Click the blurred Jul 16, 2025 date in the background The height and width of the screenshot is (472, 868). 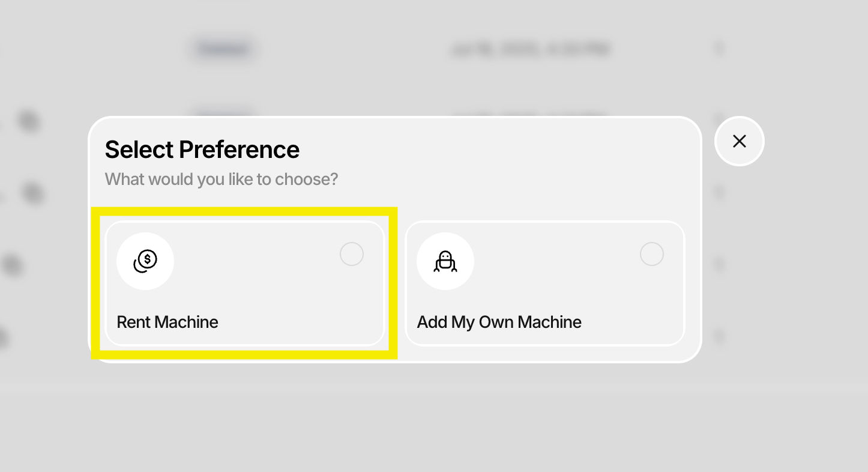click(x=530, y=49)
